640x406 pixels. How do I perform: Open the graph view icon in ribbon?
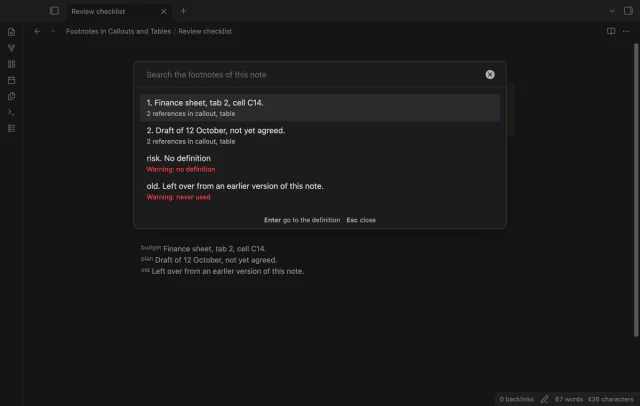[11, 48]
